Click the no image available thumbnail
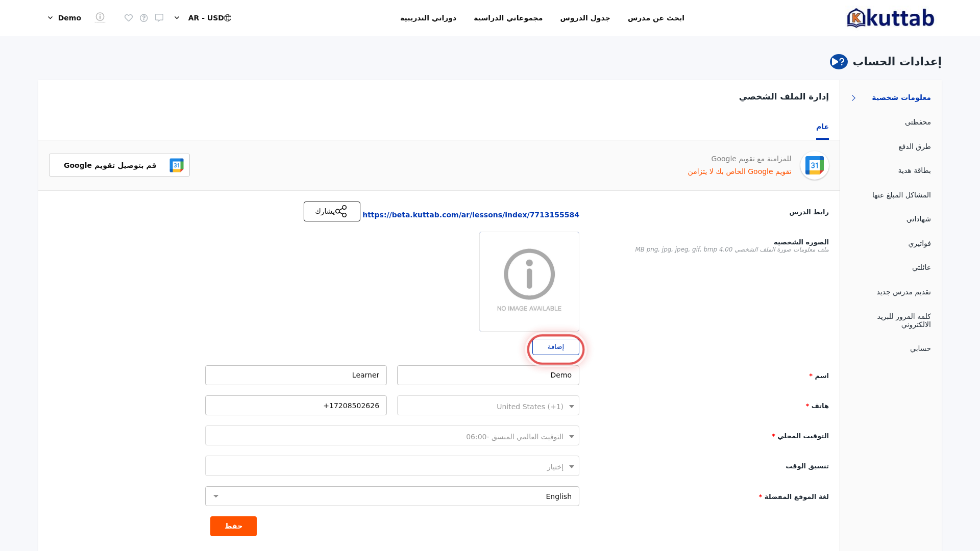The width and height of the screenshot is (980, 551). [529, 282]
